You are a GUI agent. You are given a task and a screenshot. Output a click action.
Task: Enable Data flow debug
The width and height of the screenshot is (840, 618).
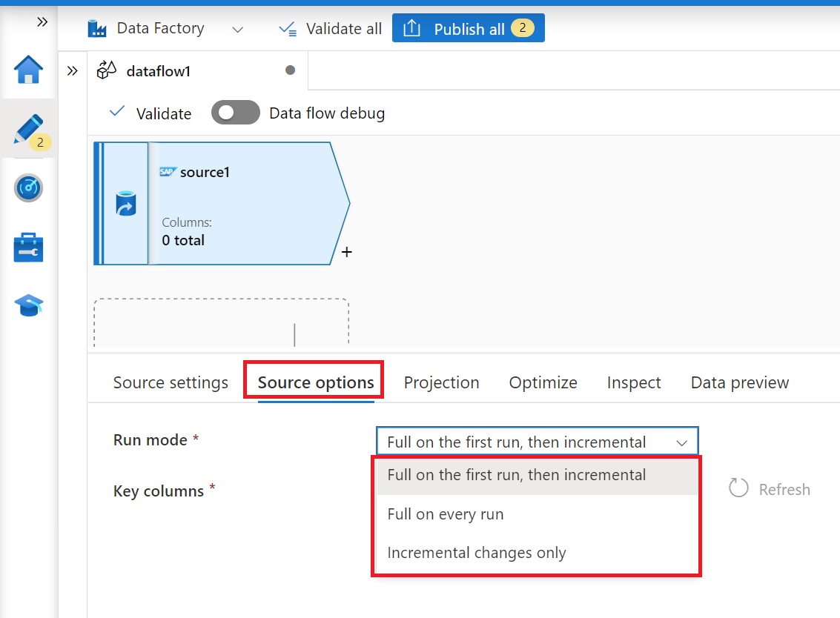(236, 113)
